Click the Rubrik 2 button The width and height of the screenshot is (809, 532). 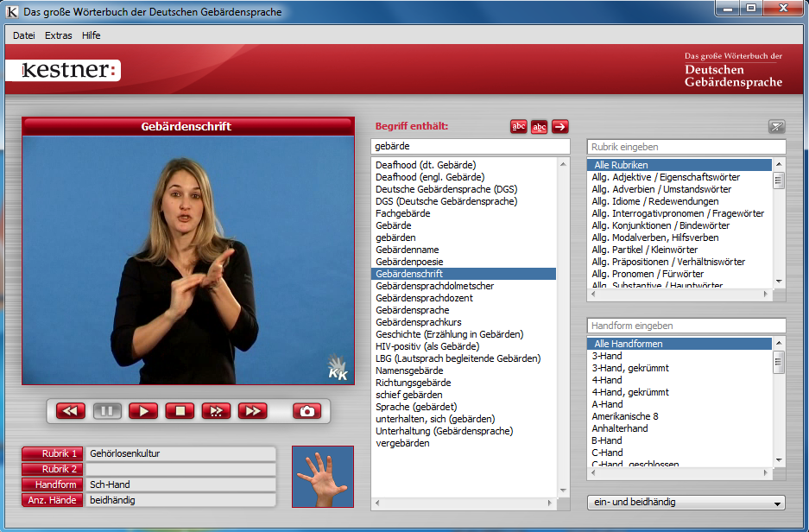point(52,469)
